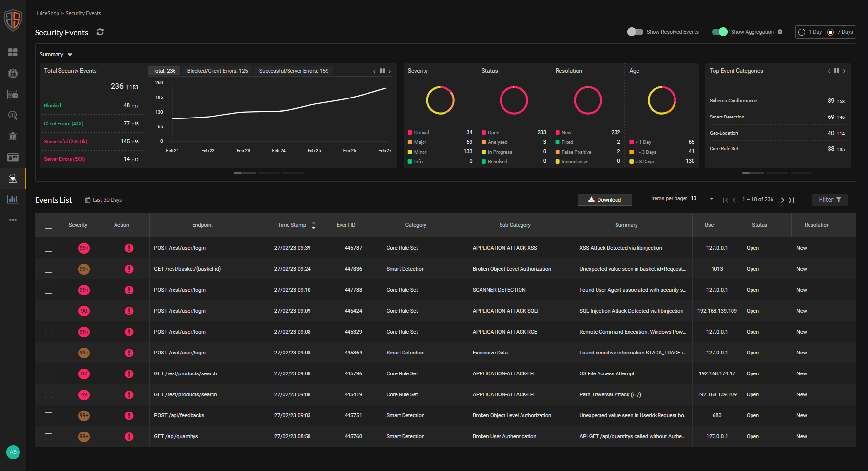Image resolution: width=868 pixels, height=471 pixels.
Task: Advance Top Event Categories with right chevron
Action: click(845, 71)
